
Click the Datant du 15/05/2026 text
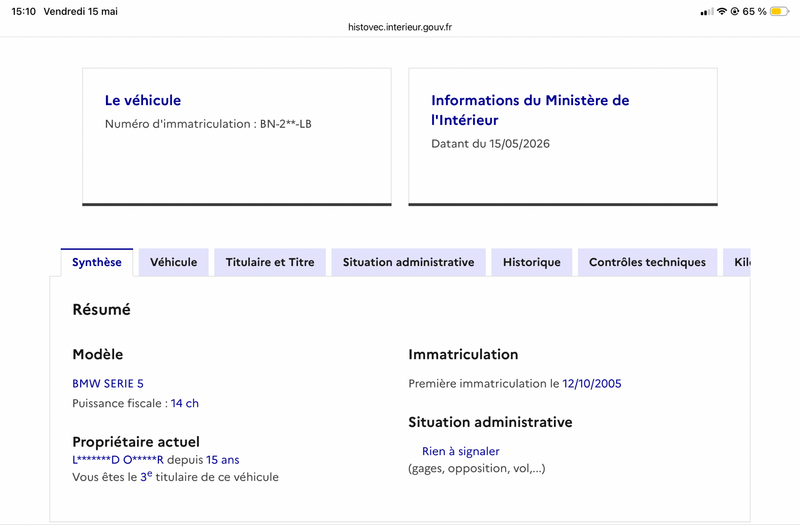pyautogui.click(x=490, y=144)
